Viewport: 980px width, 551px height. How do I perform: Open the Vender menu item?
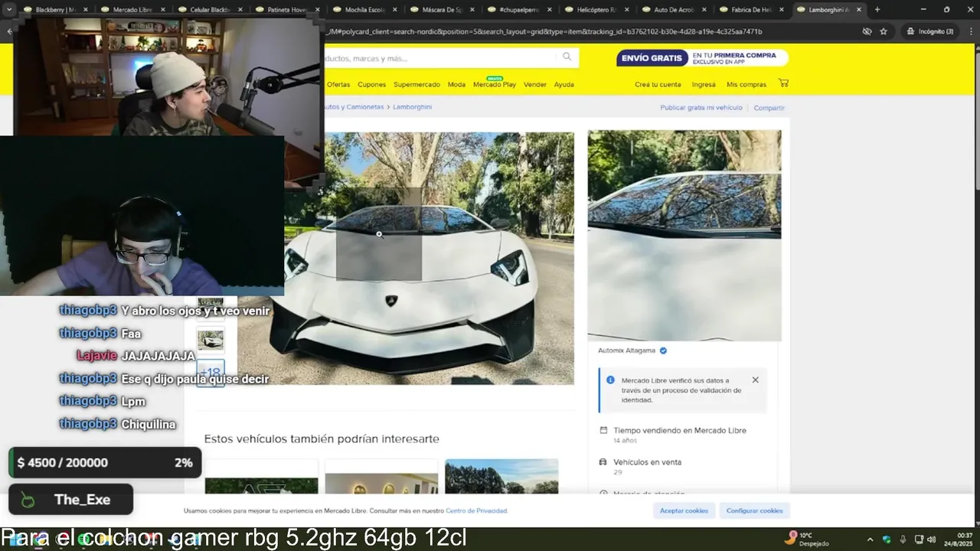coord(535,84)
